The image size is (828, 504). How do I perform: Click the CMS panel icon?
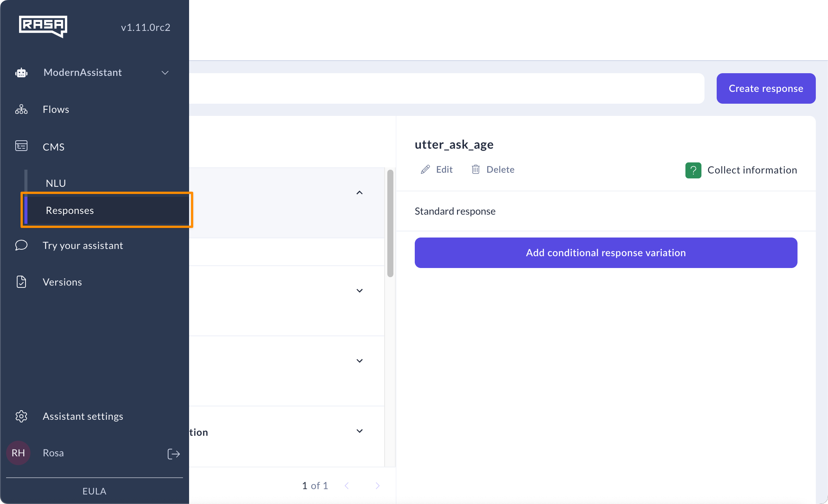(21, 146)
